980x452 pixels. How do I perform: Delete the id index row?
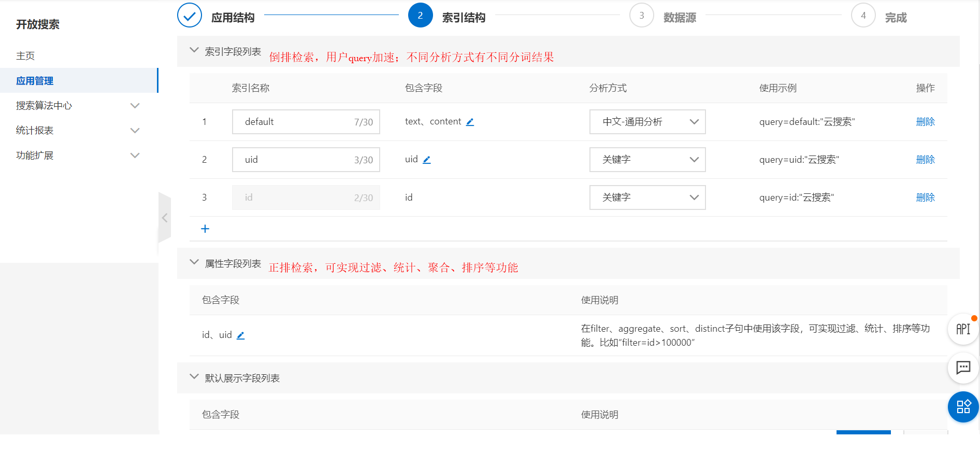click(925, 197)
